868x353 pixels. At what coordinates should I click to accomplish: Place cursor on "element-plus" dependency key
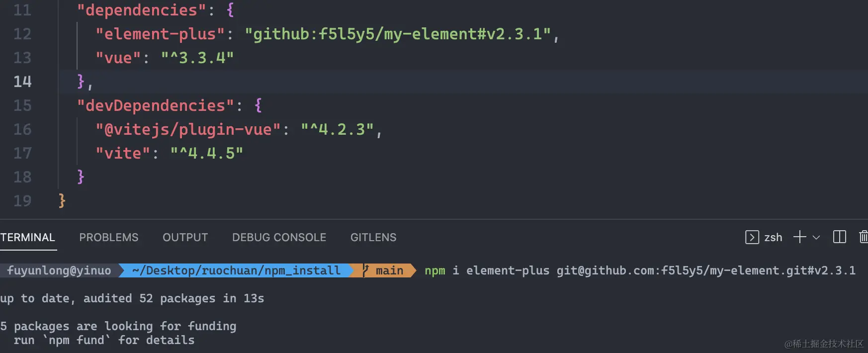tap(160, 34)
